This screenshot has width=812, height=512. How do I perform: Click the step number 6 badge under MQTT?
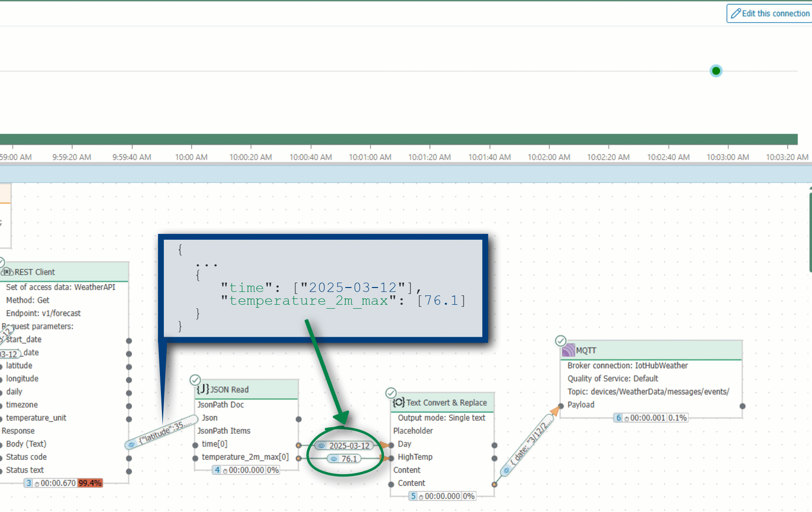(x=619, y=417)
